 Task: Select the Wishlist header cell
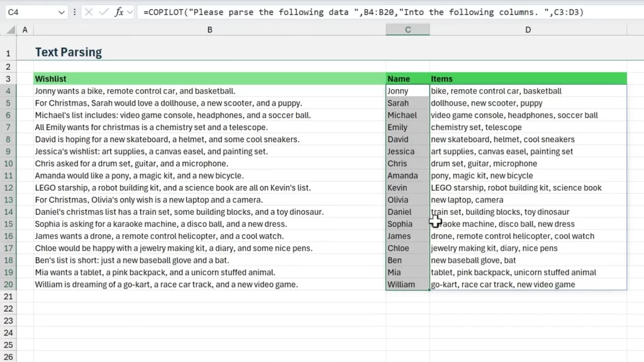click(x=209, y=79)
